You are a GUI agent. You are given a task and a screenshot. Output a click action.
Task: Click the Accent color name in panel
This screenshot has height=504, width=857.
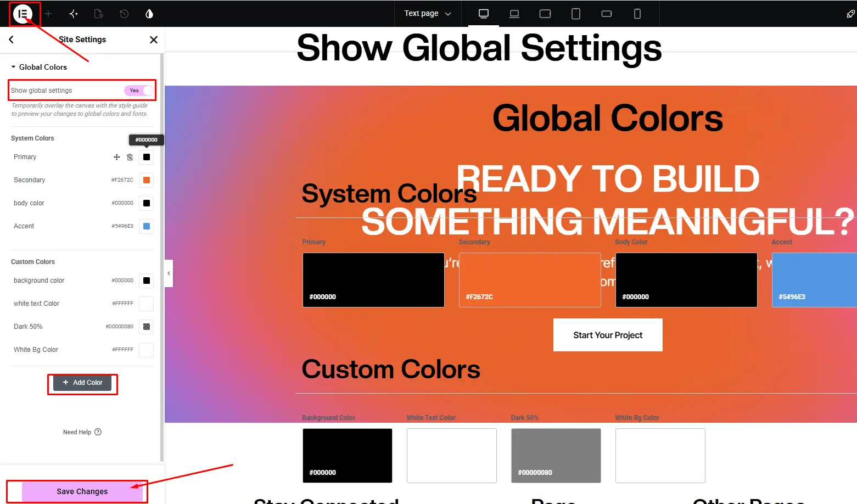tap(24, 226)
